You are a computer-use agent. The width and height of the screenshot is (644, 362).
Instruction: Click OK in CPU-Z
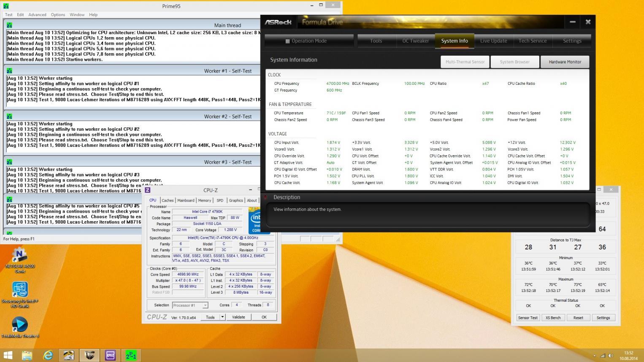click(264, 317)
